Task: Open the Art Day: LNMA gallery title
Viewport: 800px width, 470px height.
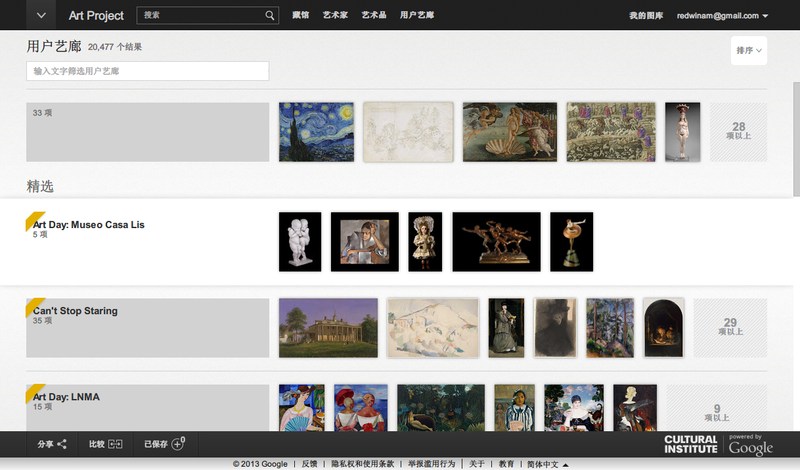Action: pos(66,397)
